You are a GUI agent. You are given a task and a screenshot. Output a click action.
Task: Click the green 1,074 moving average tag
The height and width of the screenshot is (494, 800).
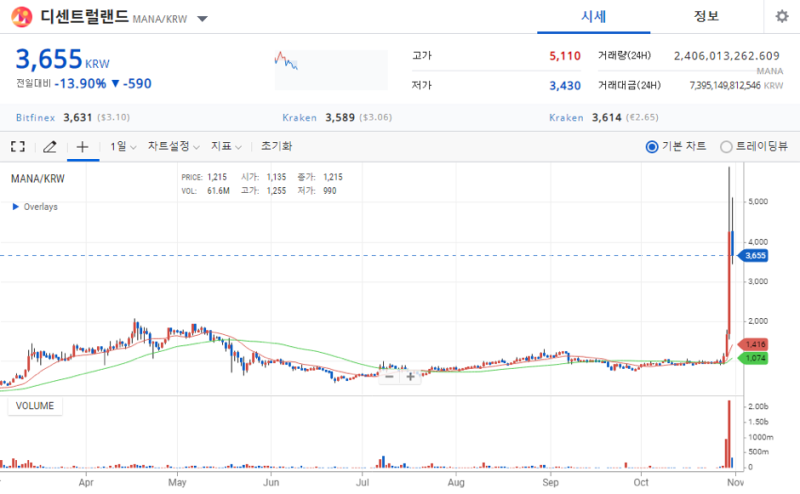[x=753, y=358]
